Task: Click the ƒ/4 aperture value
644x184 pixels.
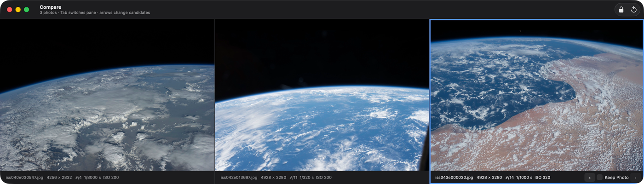Action: [78, 178]
